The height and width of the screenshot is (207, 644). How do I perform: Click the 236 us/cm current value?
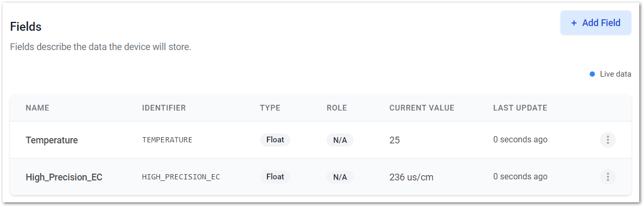click(412, 177)
